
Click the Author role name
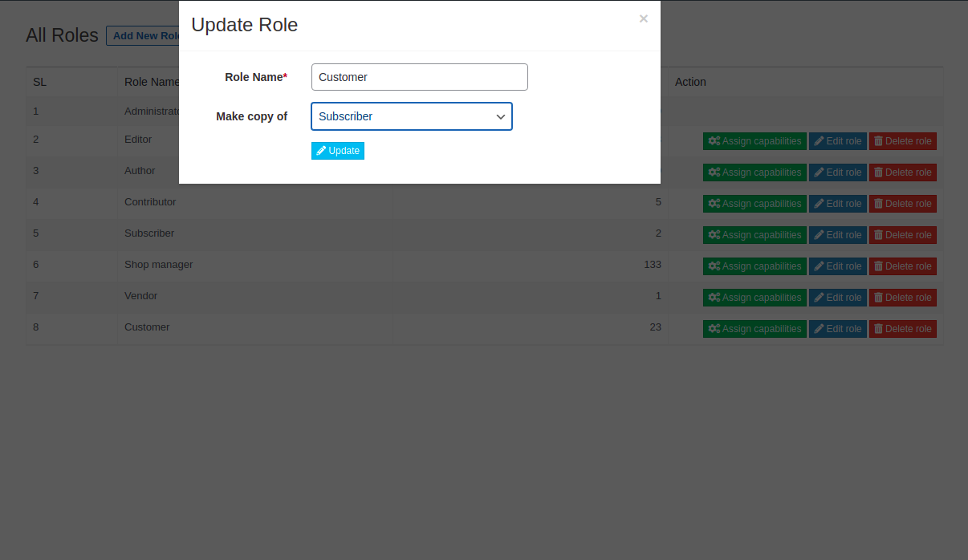point(140,171)
